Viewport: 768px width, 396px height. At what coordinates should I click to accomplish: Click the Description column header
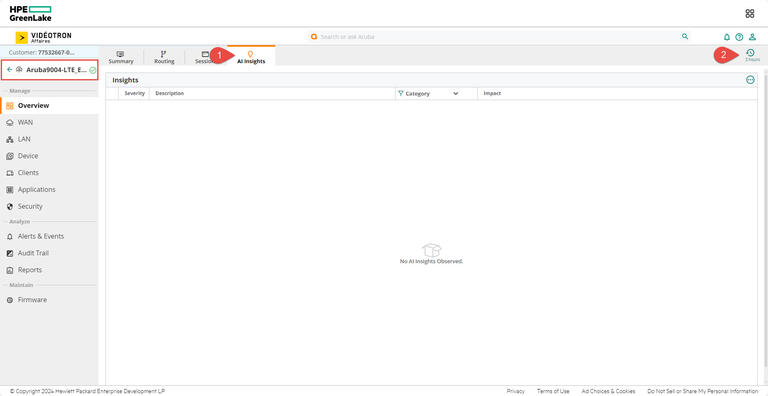pos(272,93)
